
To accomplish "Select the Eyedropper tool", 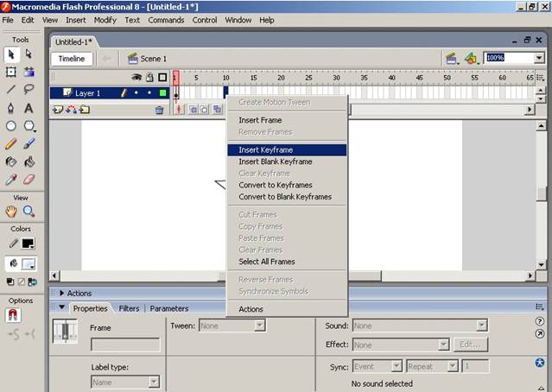I will click(11, 180).
